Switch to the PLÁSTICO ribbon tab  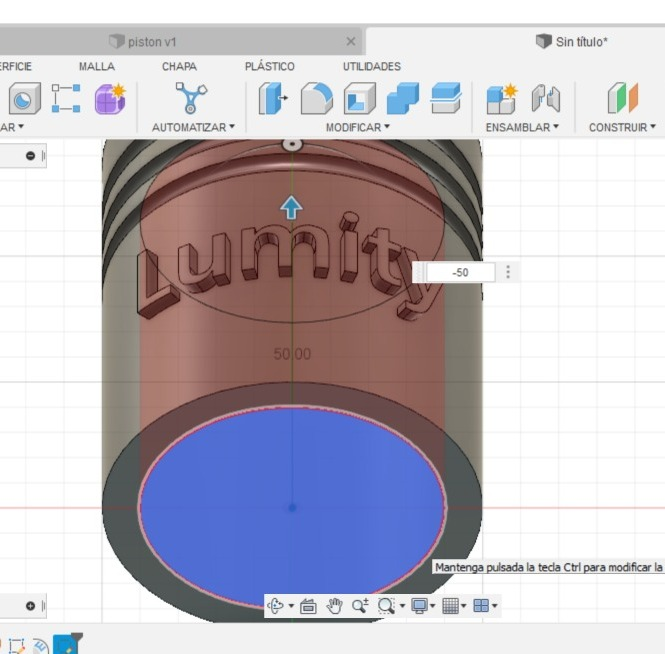270,67
